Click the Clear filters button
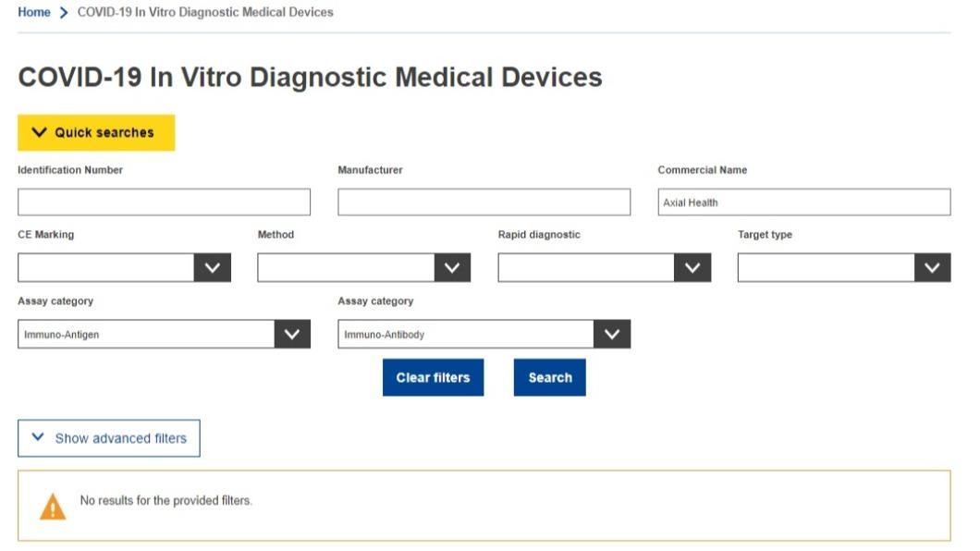The height and width of the screenshot is (551, 980). (x=433, y=377)
